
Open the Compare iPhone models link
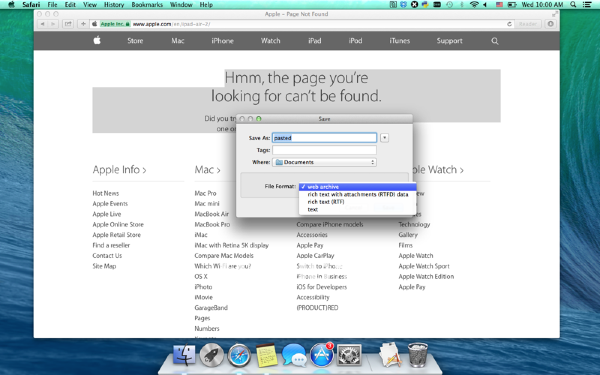click(330, 225)
